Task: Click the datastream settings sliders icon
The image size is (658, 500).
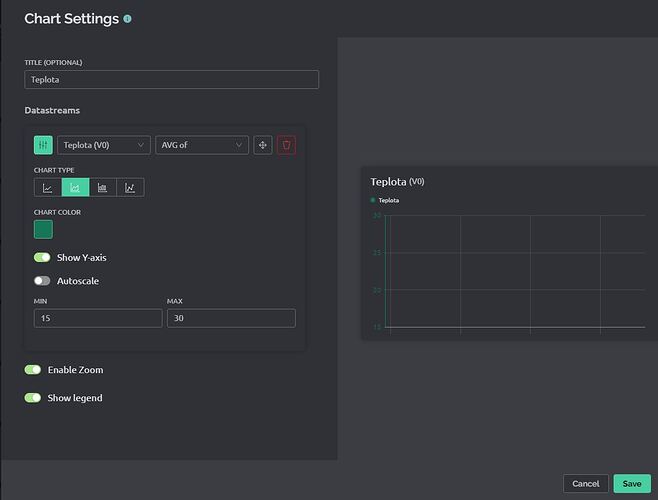Action: pos(43,145)
